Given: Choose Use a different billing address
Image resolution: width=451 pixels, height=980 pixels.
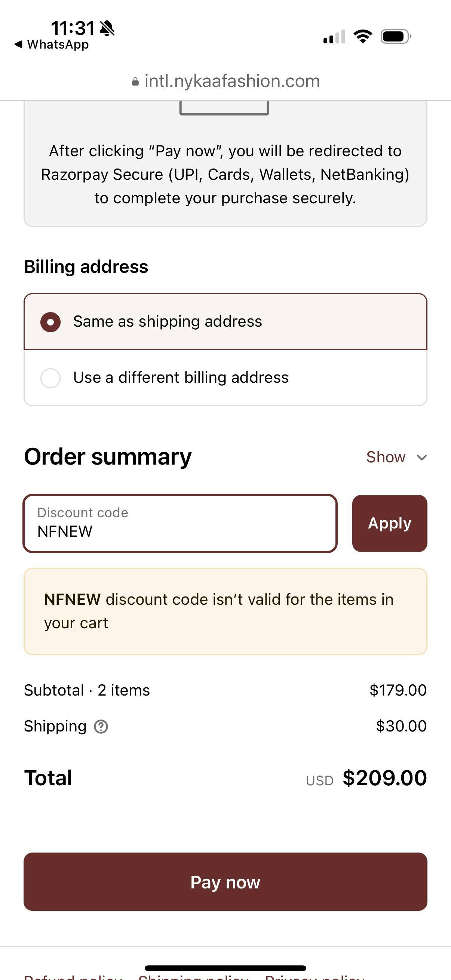Looking at the screenshot, I should (50, 378).
